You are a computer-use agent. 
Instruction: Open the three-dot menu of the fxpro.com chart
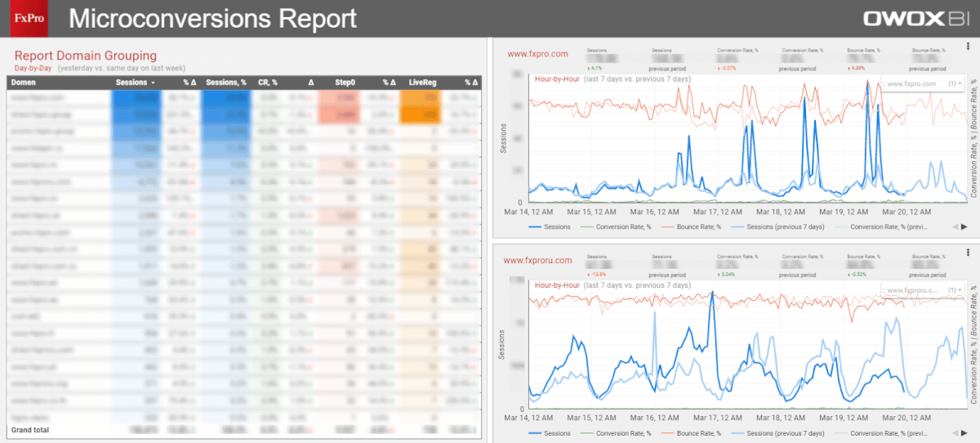tap(968, 47)
